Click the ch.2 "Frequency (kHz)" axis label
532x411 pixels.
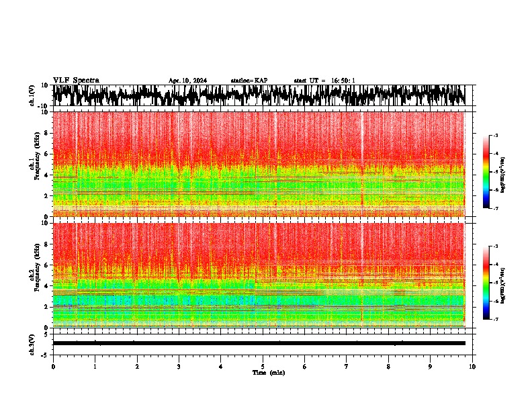coord(37,267)
